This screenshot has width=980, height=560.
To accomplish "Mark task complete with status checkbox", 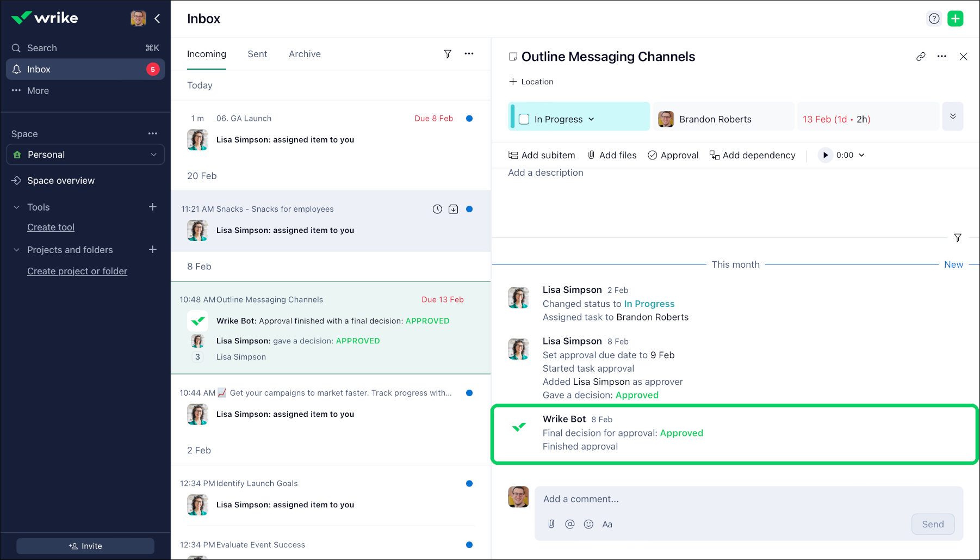I will point(524,119).
